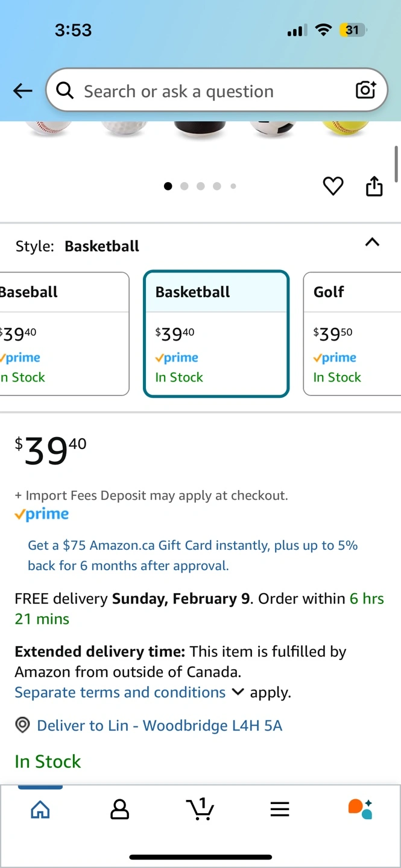
Task: Change delivery address Deliver to Lin
Action: tap(159, 725)
